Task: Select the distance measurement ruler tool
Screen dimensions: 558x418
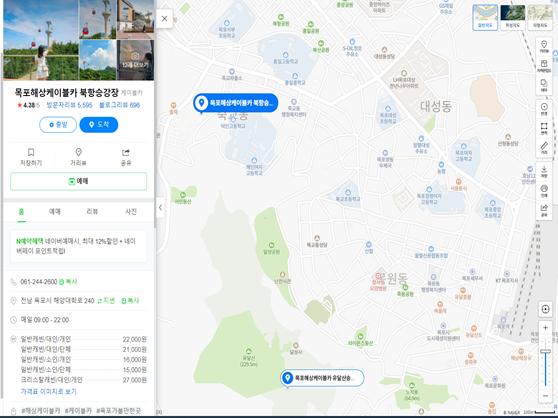Action: pyautogui.click(x=544, y=148)
